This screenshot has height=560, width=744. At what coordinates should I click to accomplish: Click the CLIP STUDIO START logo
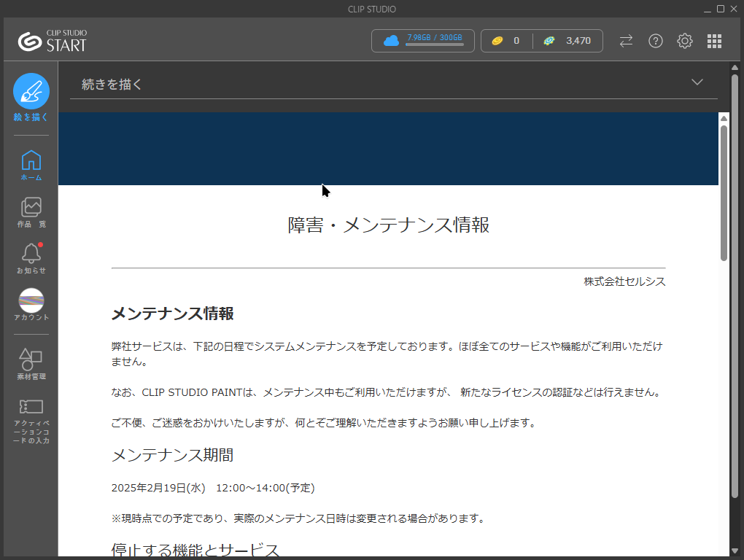[x=53, y=41]
